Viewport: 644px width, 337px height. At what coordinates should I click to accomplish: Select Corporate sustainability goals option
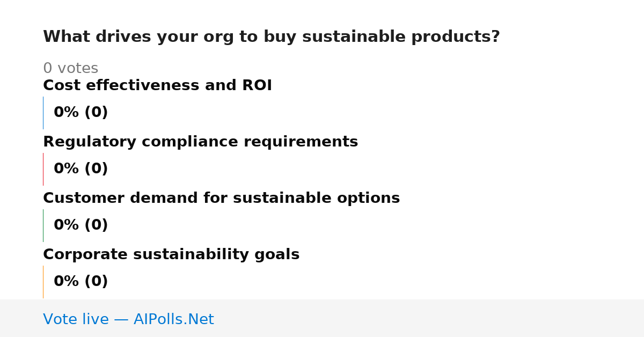pyautogui.click(x=171, y=255)
